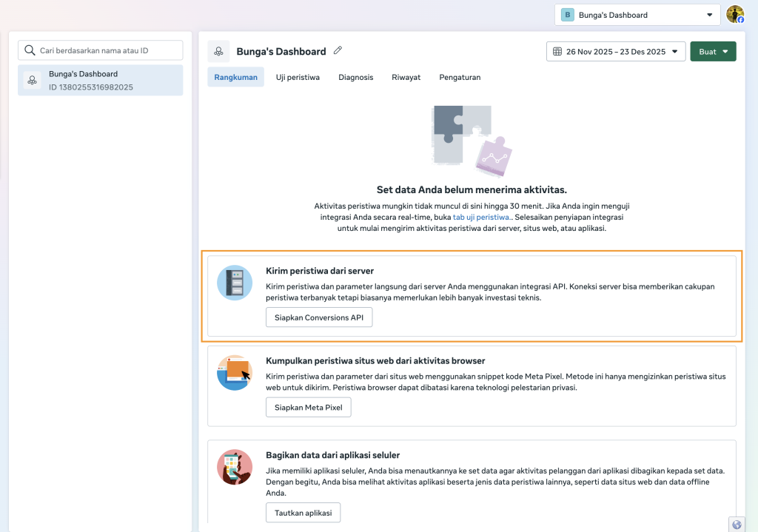Image resolution: width=758 pixels, height=532 pixels.
Task: Open the Bunga's Dashboard account dropdown
Action: pyautogui.click(x=637, y=15)
